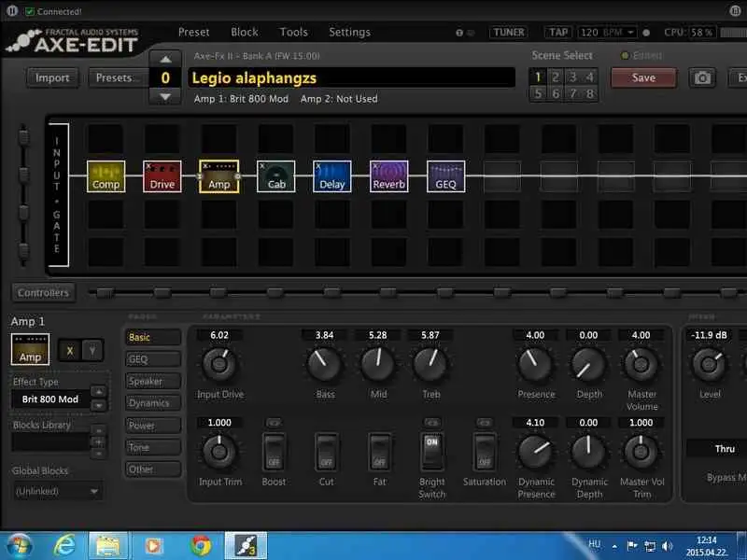Select scene 2 in Scene Select
Viewport: 747px width, 560px height.
(555, 77)
